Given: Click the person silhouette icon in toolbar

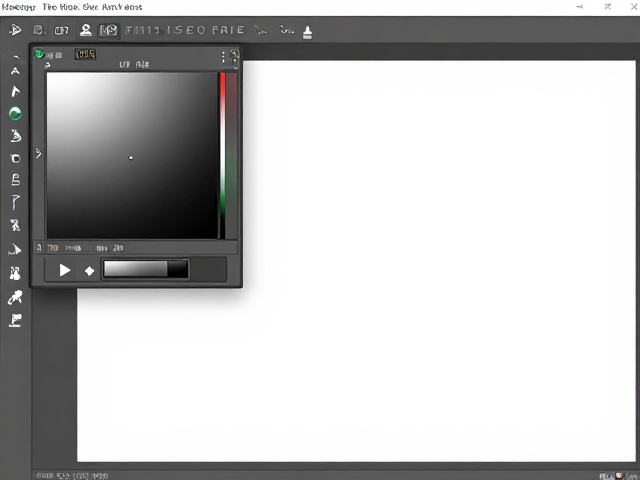Looking at the screenshot, I should coord(85,30).
